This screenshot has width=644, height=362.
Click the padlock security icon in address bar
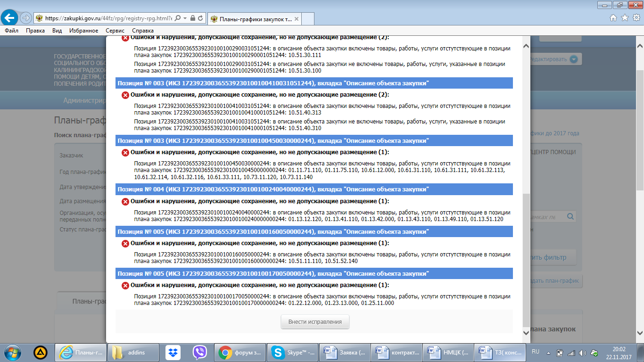(193, 18)
